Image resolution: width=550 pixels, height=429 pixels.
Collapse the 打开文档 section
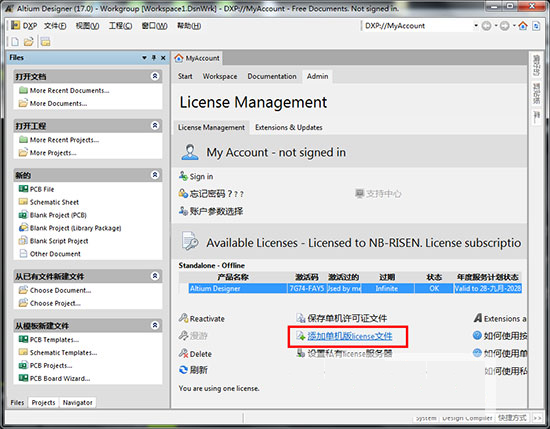[155, 76]
